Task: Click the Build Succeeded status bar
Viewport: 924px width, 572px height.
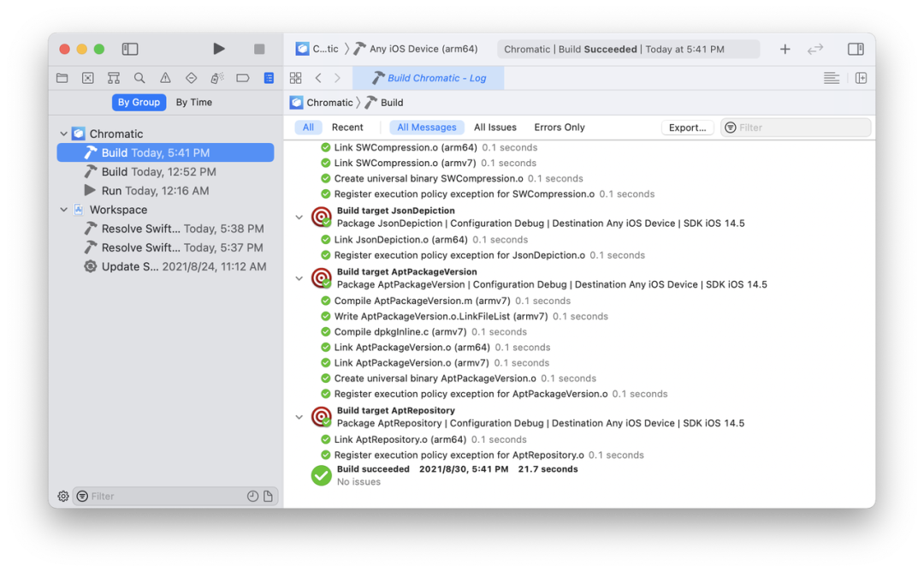Action: pos(628,49)
